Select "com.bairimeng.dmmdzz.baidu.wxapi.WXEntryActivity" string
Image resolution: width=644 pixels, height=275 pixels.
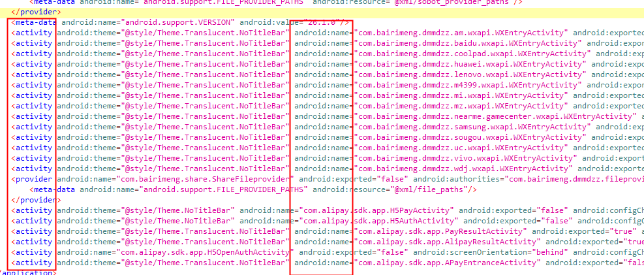click(x=468, y=43)
